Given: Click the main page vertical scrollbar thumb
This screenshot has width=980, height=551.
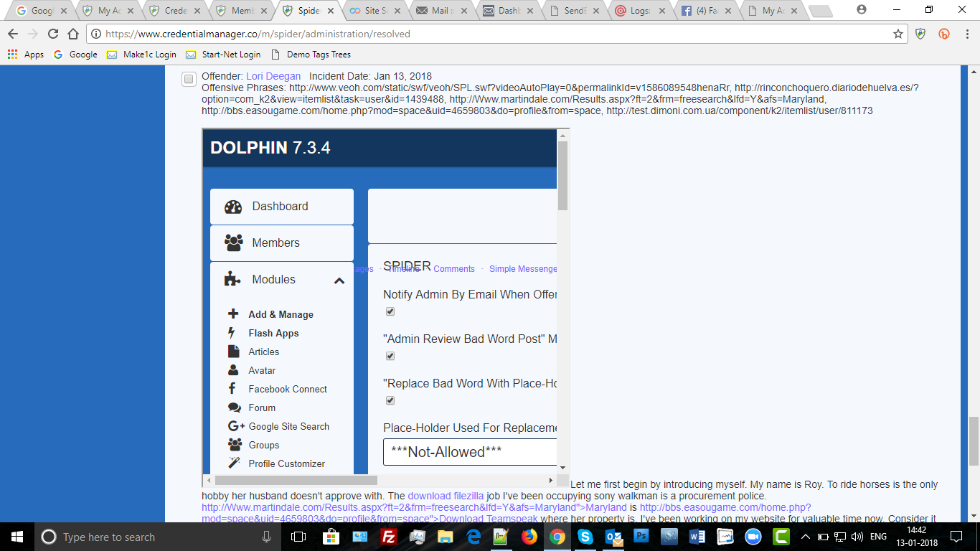Looking at the screenshot, I should coord(974,441).
